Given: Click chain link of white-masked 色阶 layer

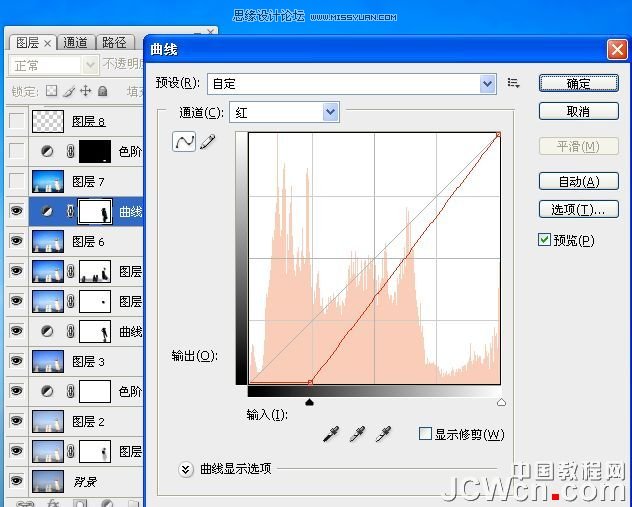Looking at the screenshot, I should point(71,391).
